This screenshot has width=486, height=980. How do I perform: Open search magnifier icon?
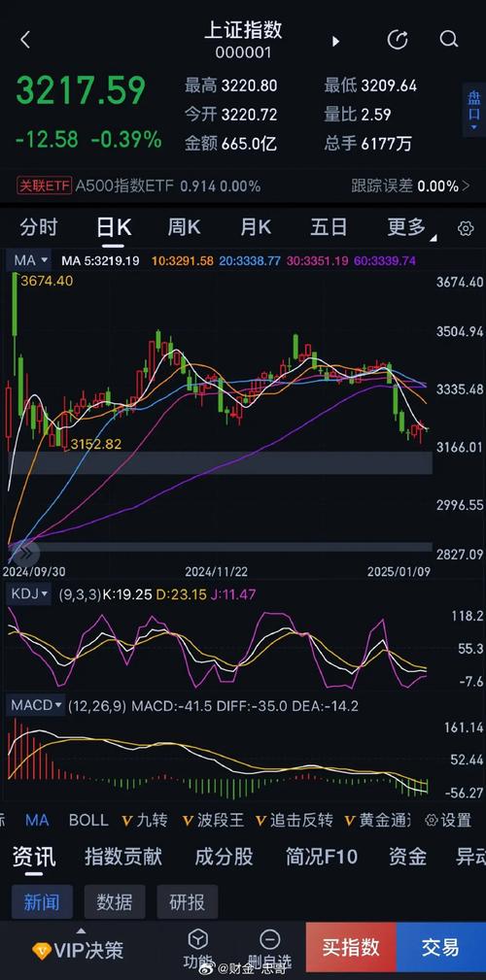(x=448, y=40)
